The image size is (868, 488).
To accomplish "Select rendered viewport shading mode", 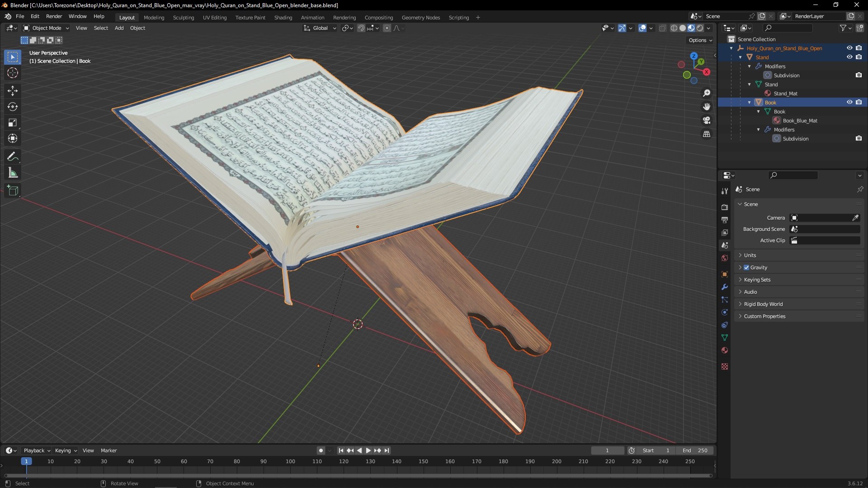I will [x=700, y=28].
